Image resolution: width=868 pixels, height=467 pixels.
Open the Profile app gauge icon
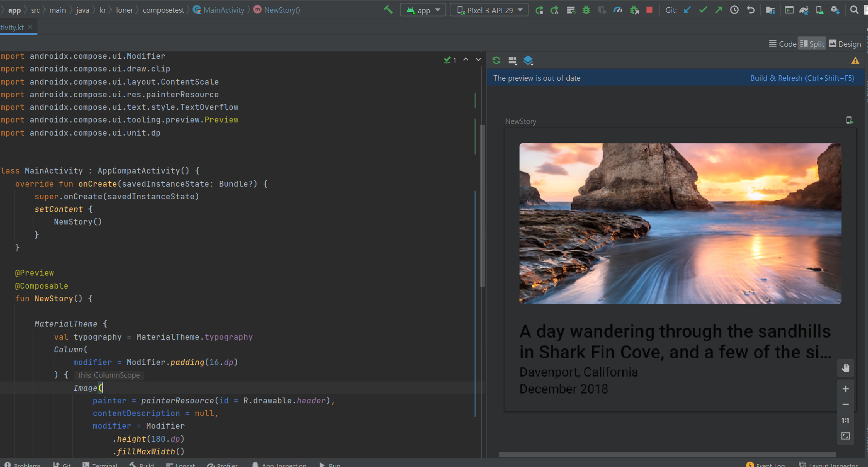coord(618,10)
